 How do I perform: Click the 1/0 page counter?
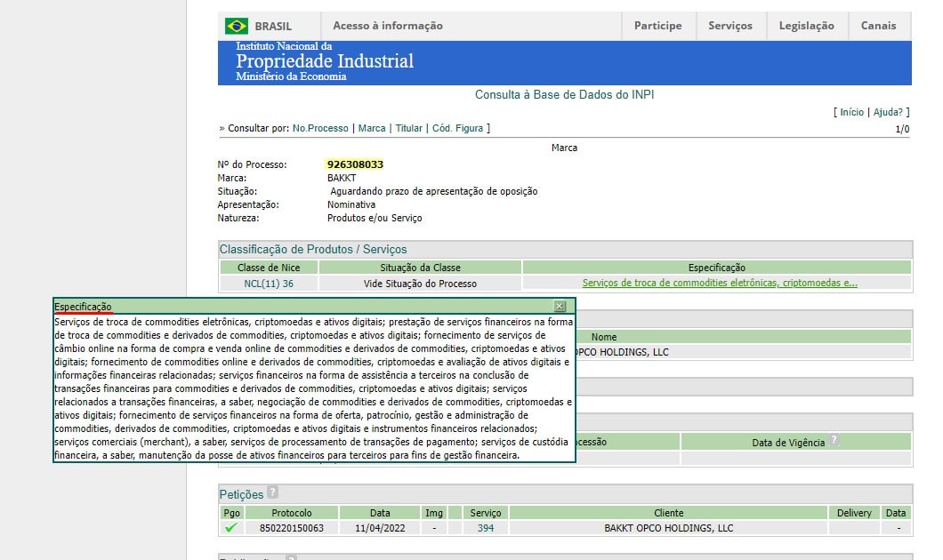pyautogui.click(x=902, y=129)
